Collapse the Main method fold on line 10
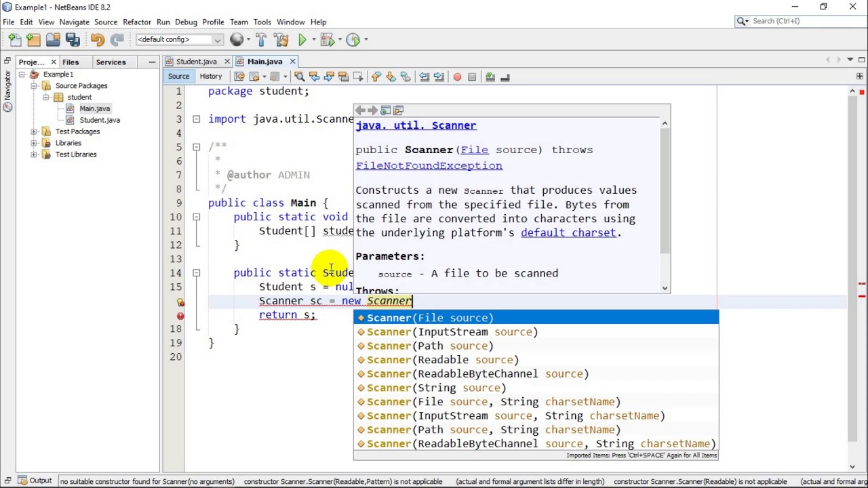 (196, 217)
